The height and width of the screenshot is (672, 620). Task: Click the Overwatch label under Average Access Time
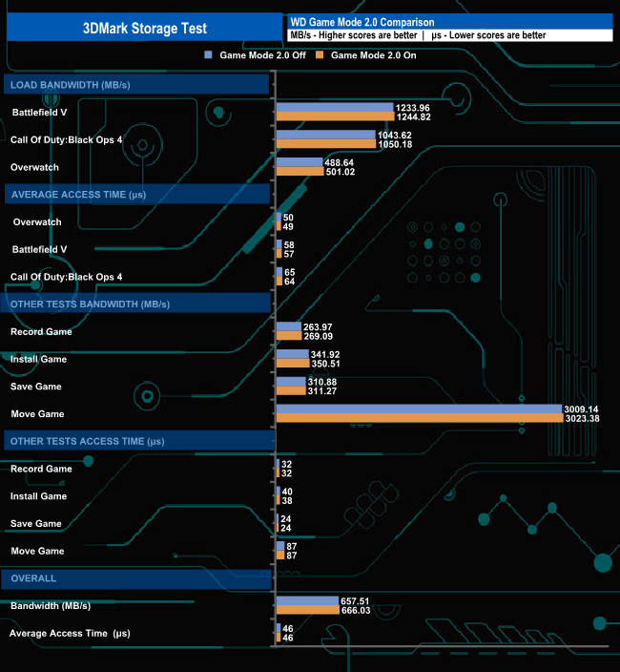[37, 222]
